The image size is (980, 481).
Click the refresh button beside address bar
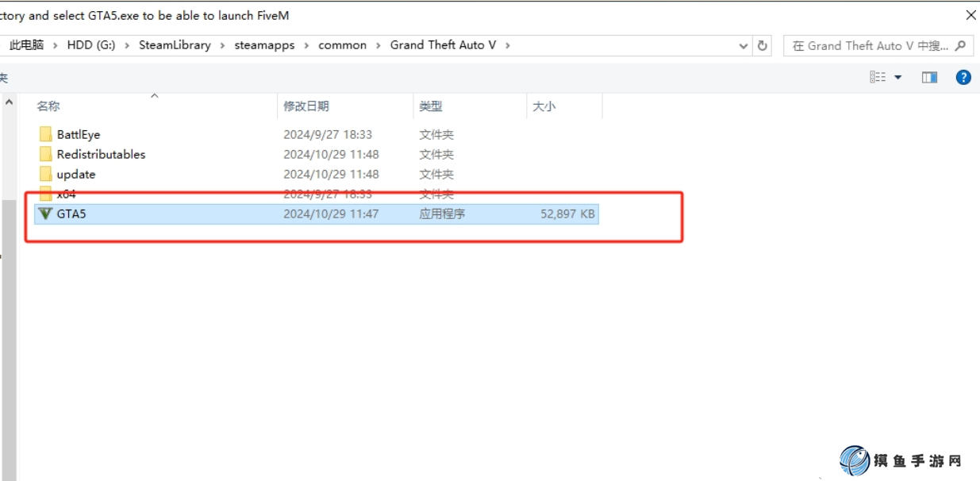tap(763, 45)
